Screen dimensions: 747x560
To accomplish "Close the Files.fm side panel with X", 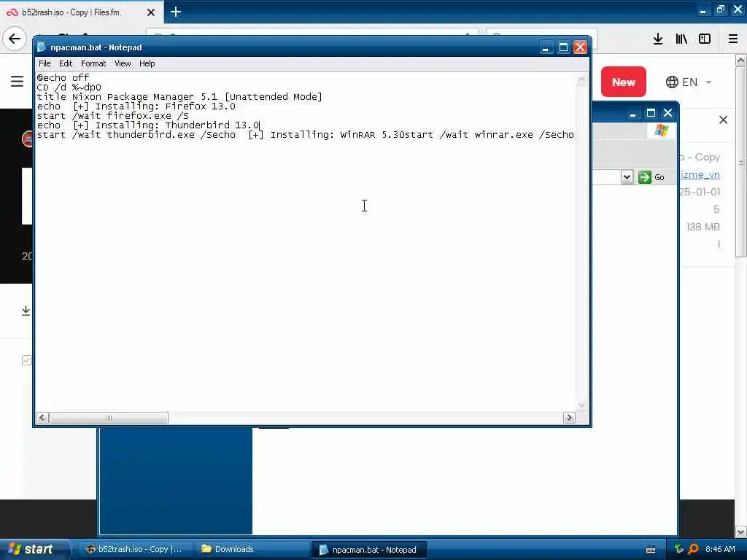I will coord(723,120).
